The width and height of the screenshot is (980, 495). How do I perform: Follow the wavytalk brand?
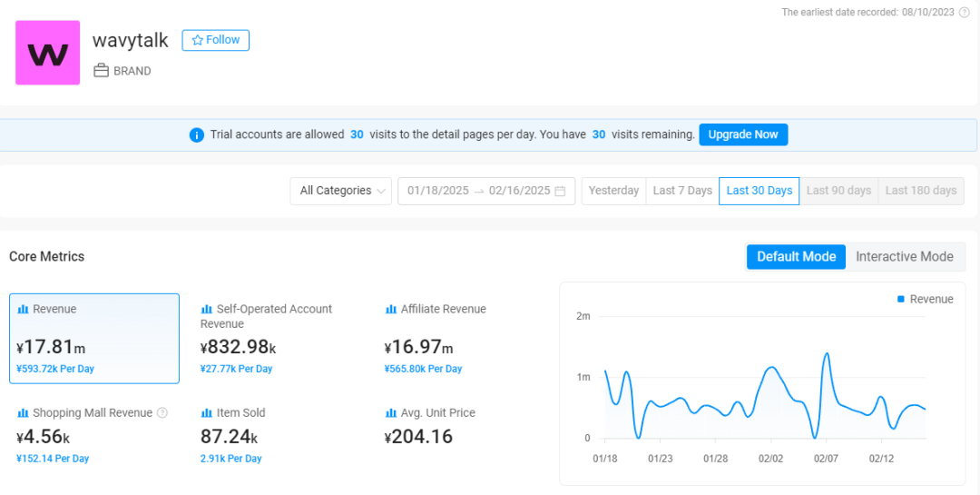point(216,40)
